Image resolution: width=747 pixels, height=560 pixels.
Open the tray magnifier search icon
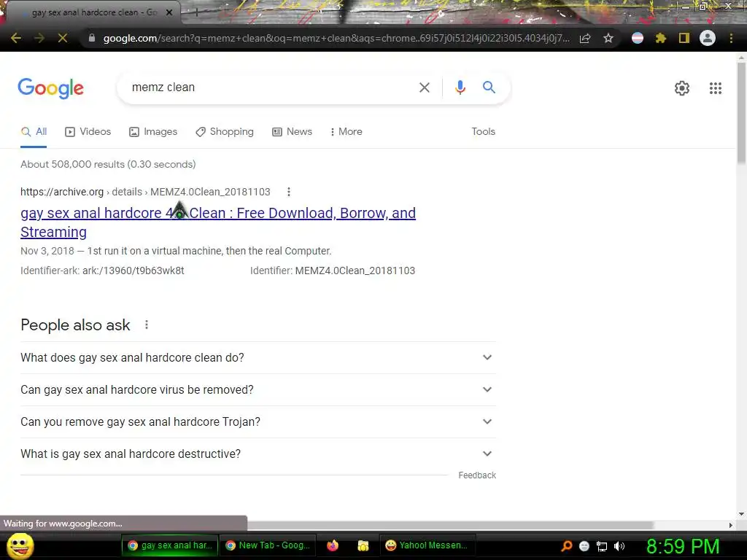tap(567, 545)
